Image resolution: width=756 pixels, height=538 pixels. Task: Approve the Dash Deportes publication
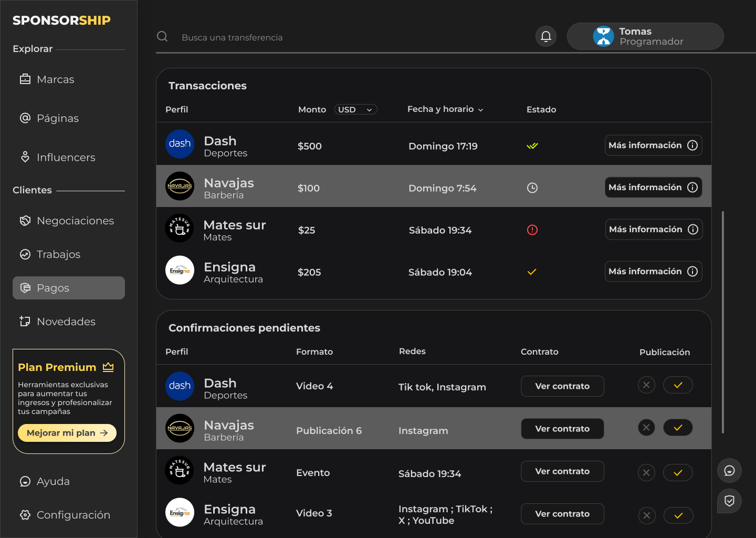678,385
